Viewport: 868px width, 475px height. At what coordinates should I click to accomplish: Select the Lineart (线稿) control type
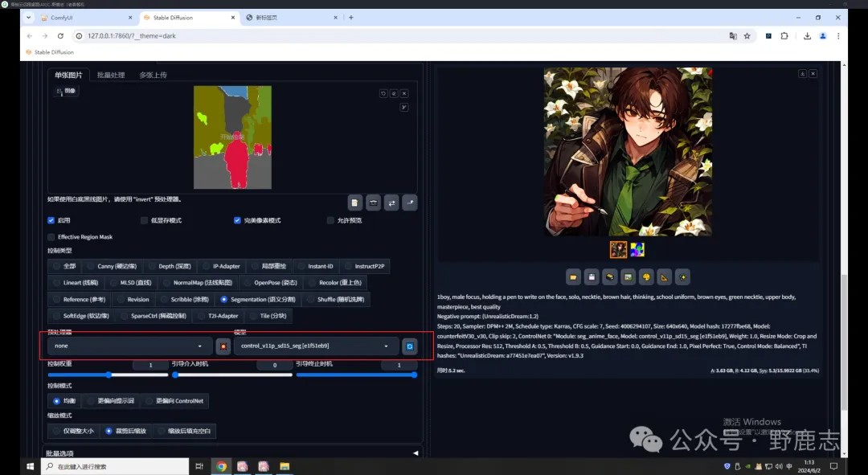coord(76,283)
